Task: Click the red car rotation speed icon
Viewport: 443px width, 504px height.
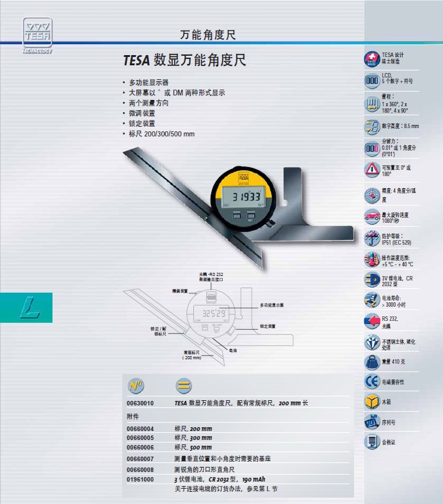Action: 372,216
